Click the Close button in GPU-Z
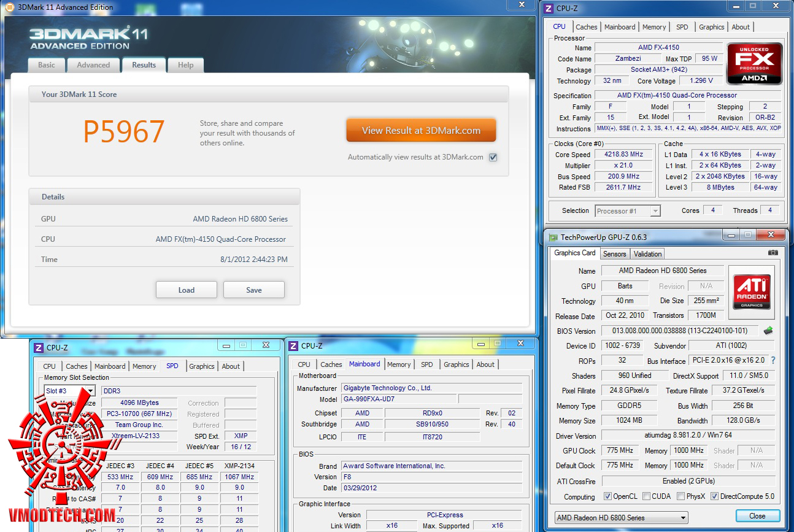Image resolution: width=794 pixels, height=532 pixels. point(757,516)
